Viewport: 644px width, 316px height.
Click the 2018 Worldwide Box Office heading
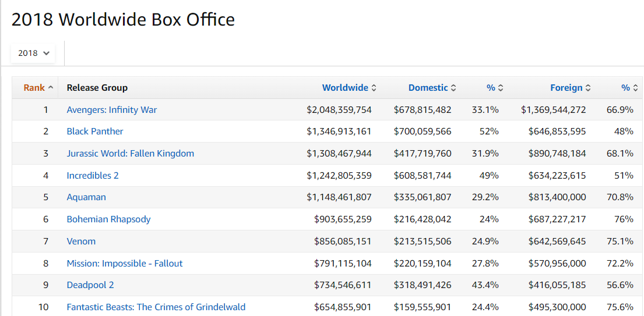click(123, 19)
